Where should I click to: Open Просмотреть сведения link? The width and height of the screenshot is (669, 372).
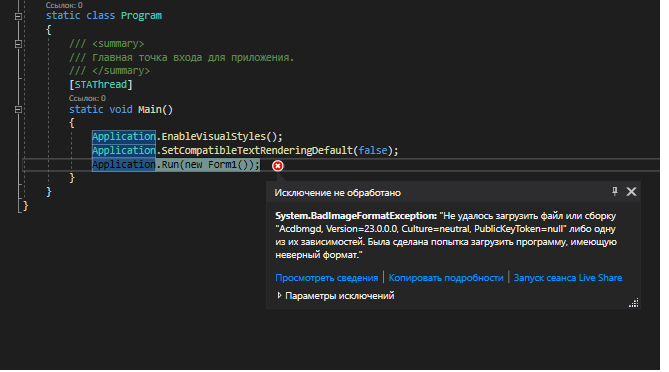326,278
